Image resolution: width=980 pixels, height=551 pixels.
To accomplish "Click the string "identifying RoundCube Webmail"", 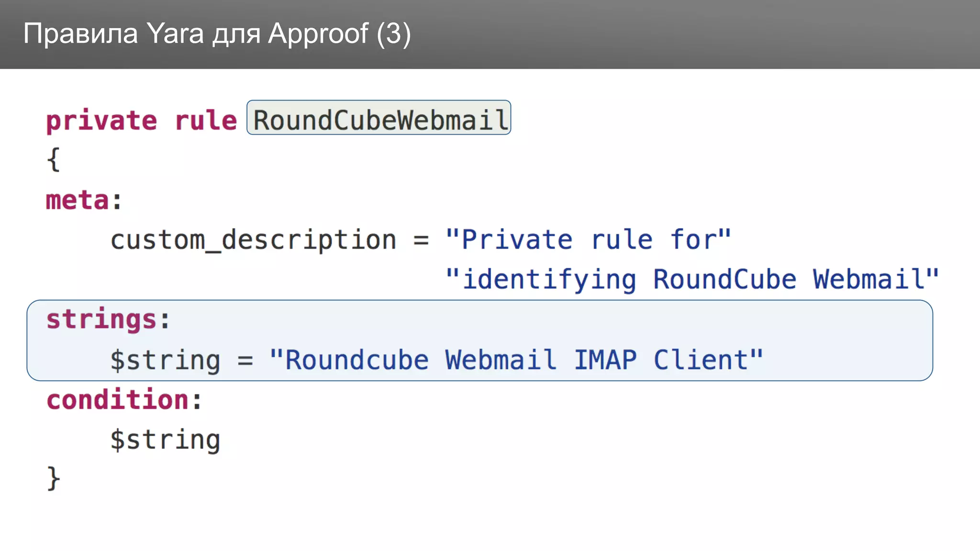I will [x=692, y=280].
